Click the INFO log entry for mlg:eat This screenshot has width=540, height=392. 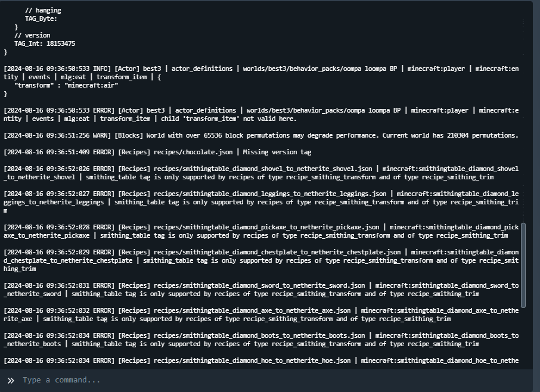tap(261, 73)
